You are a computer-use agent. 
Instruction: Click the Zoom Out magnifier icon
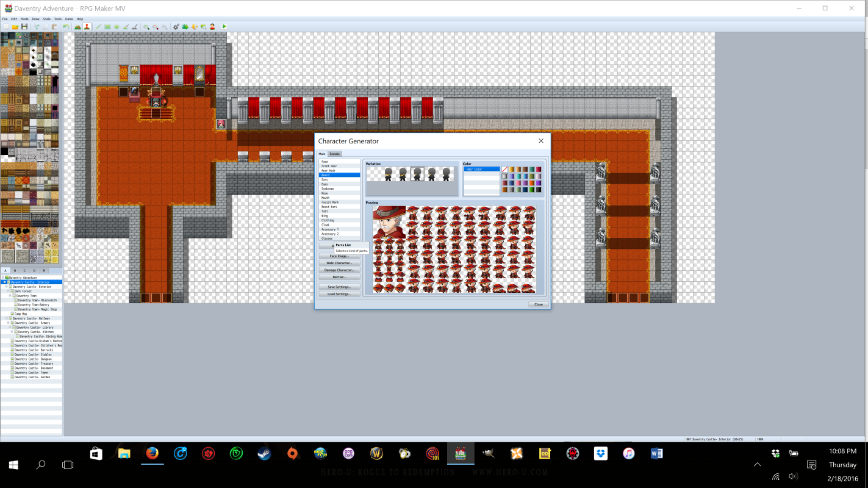(156, 27)
